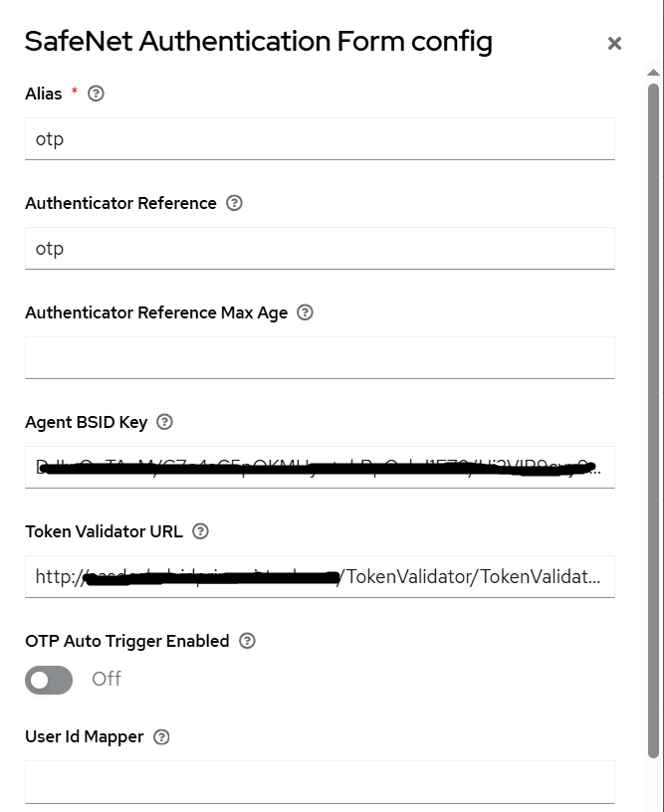Image resolution: width=664 pixels, height=812 pixels.
Task: Click OTP Auto Trigger Enabled help icon
Action: click(x=247, y=641)
